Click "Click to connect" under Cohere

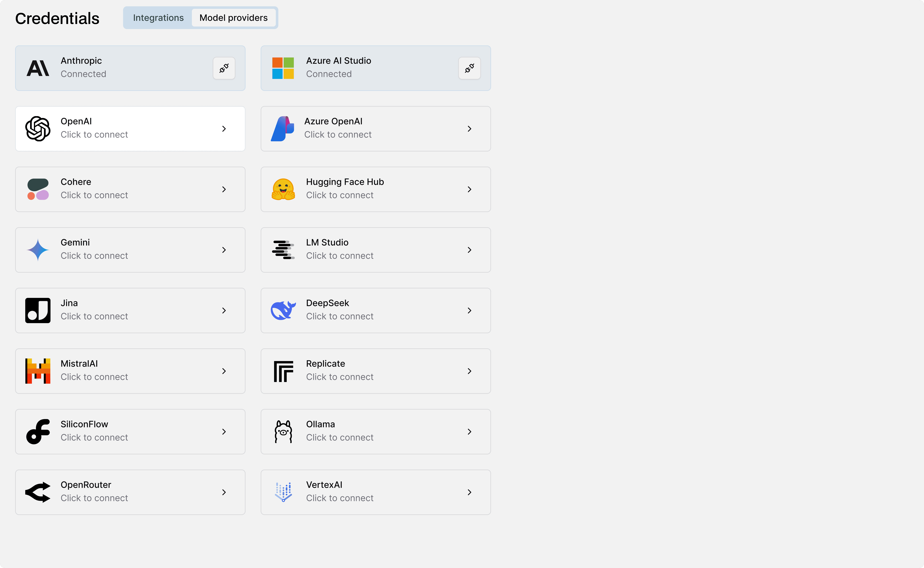coord(94,195)
